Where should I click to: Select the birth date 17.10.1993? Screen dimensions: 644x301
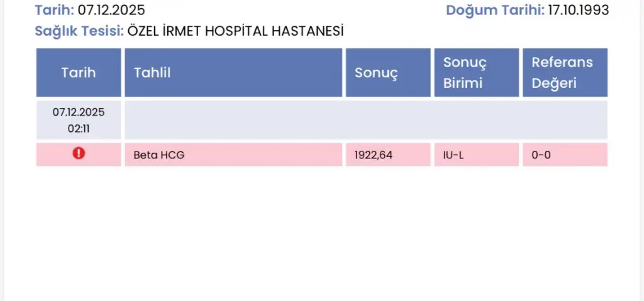pos(579,9)
